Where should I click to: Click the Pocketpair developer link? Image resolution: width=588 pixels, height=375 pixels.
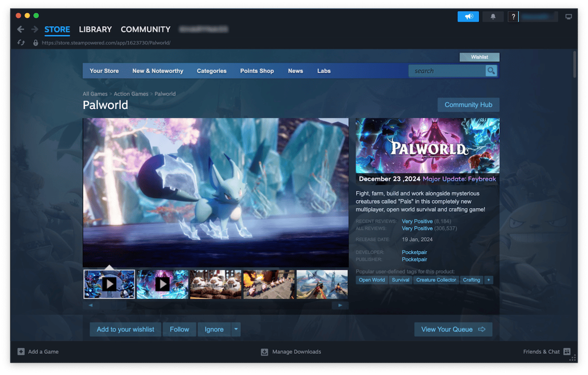tap(414, 252)
